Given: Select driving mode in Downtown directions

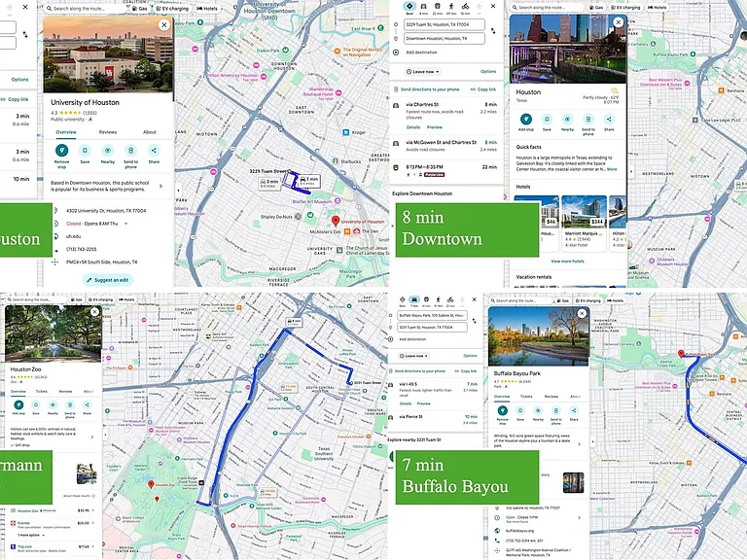Looking at the screenshot, I should [423, 6].
